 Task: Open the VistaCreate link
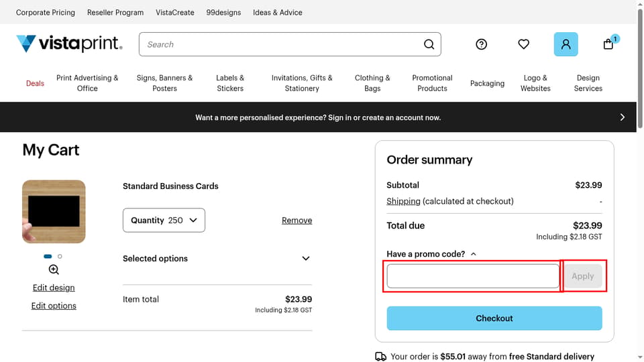point(175,12)
